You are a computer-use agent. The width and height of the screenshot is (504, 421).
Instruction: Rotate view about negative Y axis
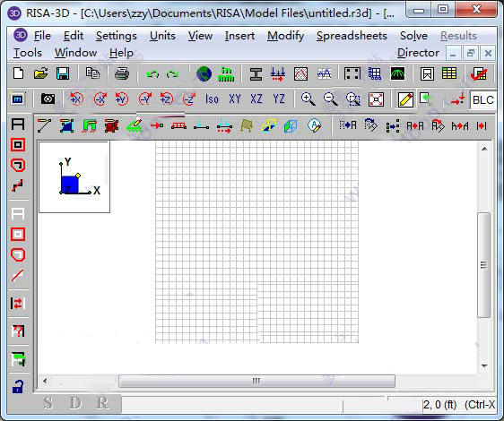pos(145,99)
